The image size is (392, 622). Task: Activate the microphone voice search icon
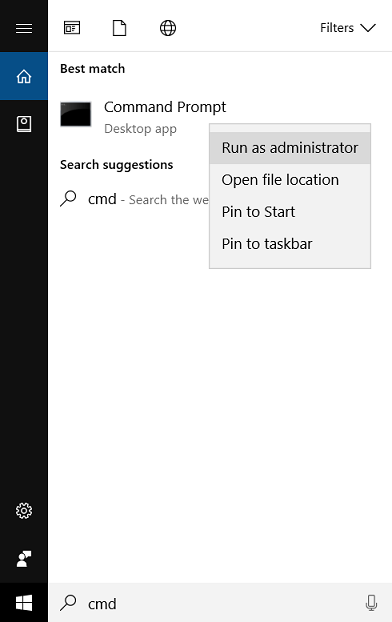click(x=371, y=603)
